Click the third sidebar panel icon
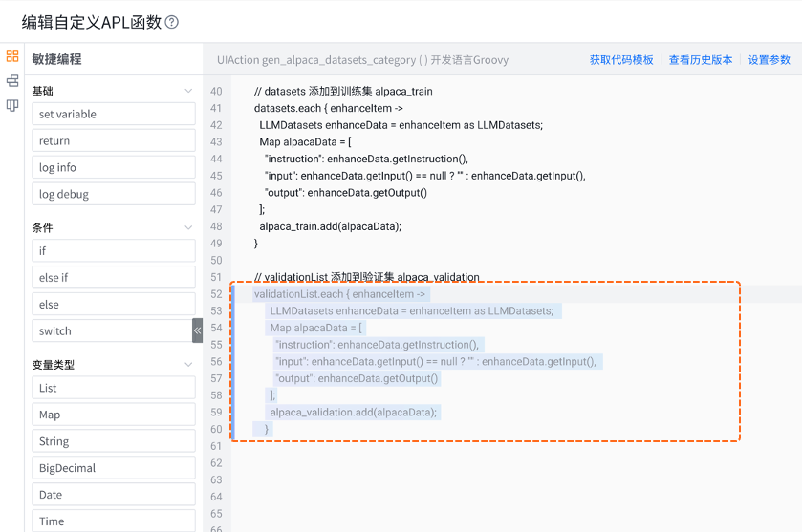The width and height of the screenshot is (802, 532). click(x=12, y=106)
